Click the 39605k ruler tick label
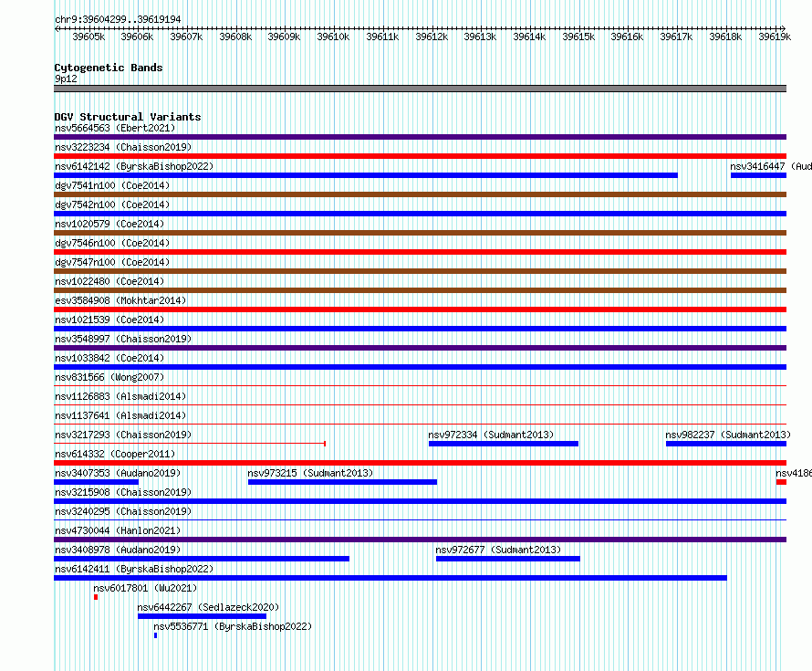 (88, 37)
